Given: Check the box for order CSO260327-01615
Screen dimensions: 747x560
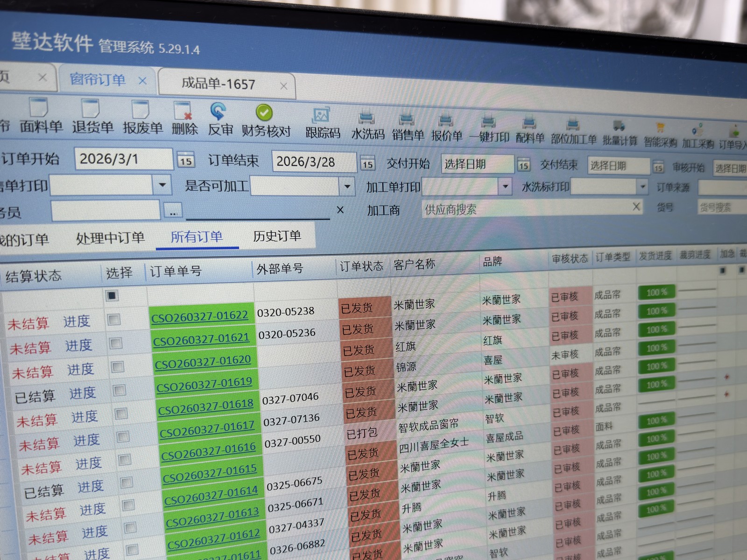Looking at the screenshot, I should (127, 483).
